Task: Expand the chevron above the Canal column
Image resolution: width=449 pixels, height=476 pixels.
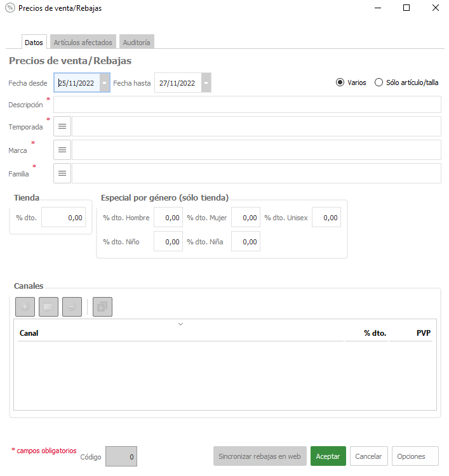Action: 180,324
